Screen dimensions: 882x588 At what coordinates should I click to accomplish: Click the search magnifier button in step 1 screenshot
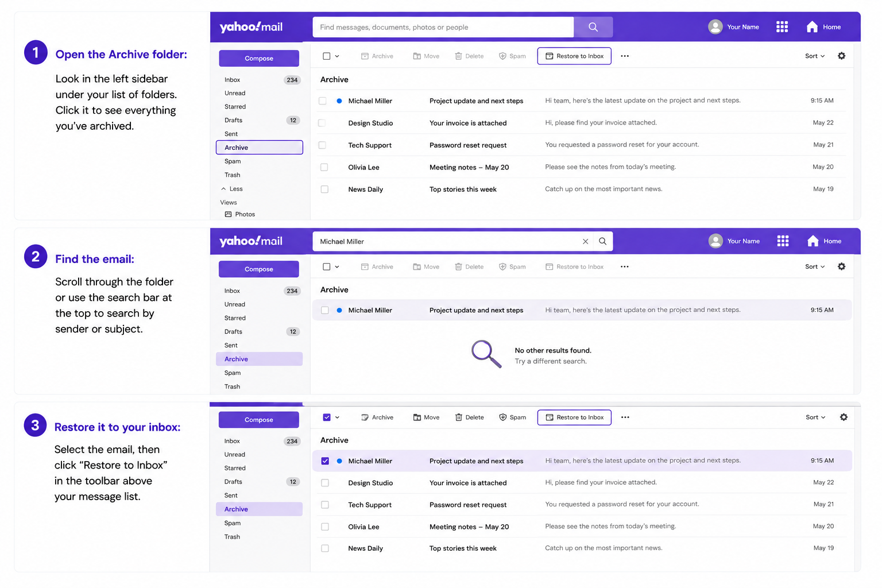click(x=593, y=27)
